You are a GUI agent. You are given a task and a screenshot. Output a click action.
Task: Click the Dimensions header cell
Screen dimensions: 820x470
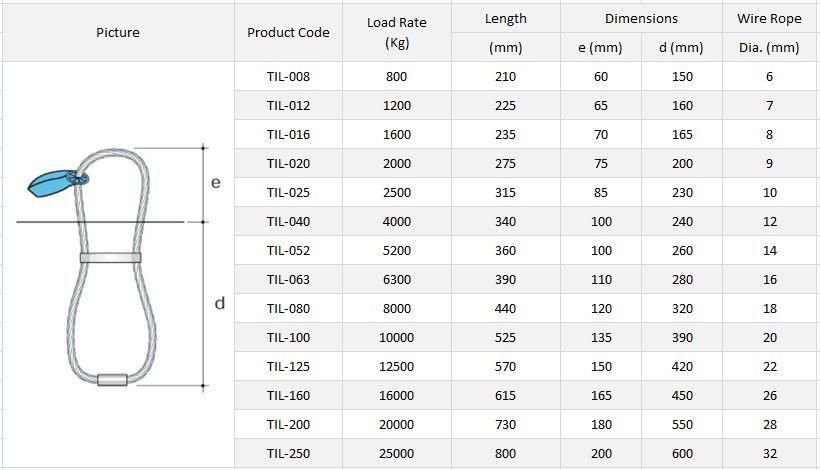(641, 19)
